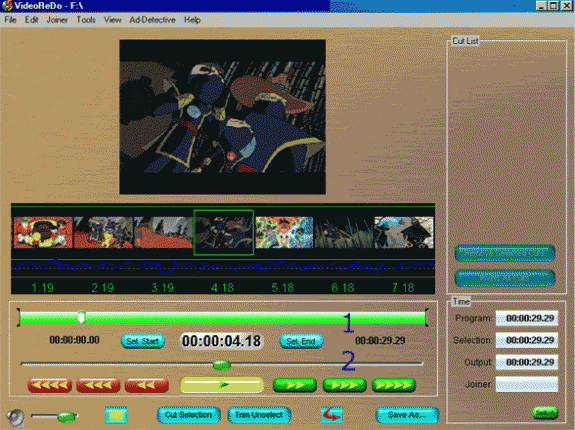This screenshot has height=430, width=575.
Task: Click the Trim Unselect button
Action: tap(259, 415)
